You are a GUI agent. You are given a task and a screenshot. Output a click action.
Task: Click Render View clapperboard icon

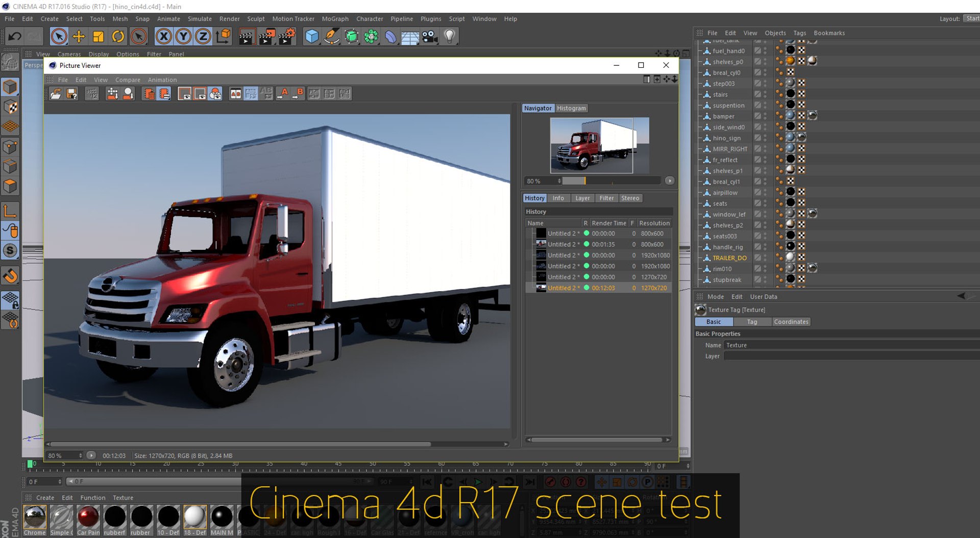pos(247,36)
